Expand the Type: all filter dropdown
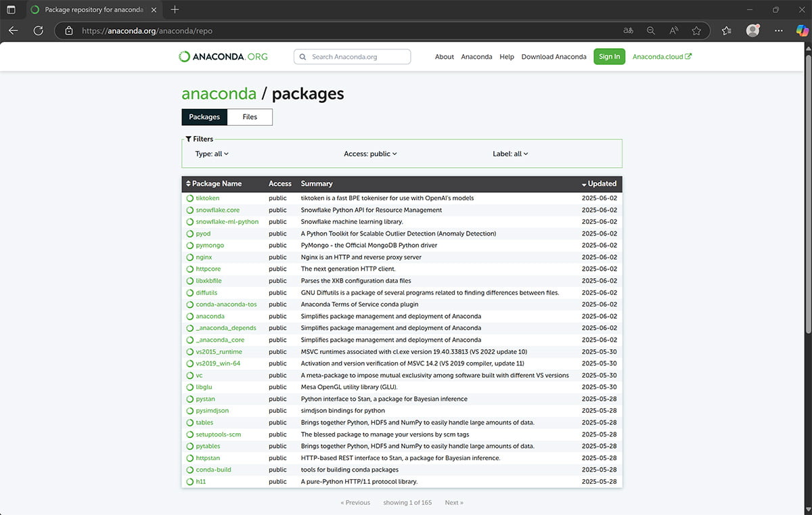The image size is (812, 515). point(212,154)
